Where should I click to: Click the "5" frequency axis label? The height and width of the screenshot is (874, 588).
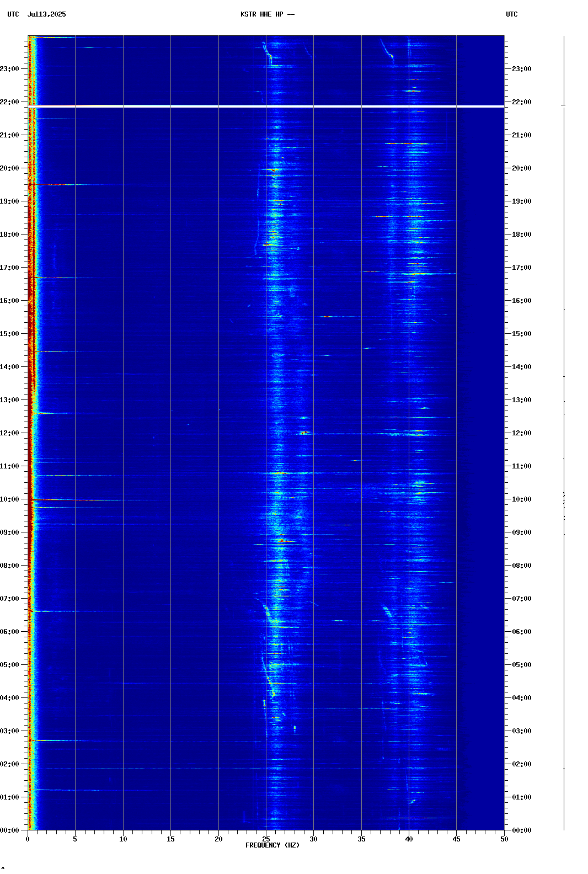click(x=75, y=839)
